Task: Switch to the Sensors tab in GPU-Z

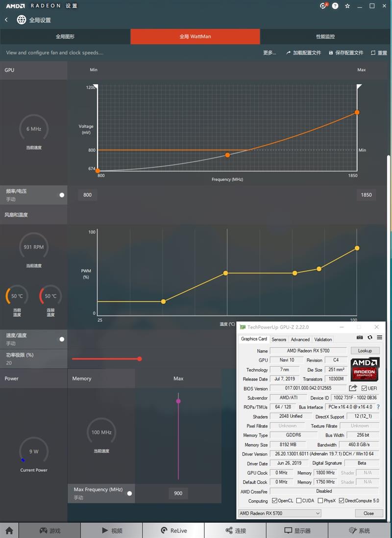Action: pos(279,339)
